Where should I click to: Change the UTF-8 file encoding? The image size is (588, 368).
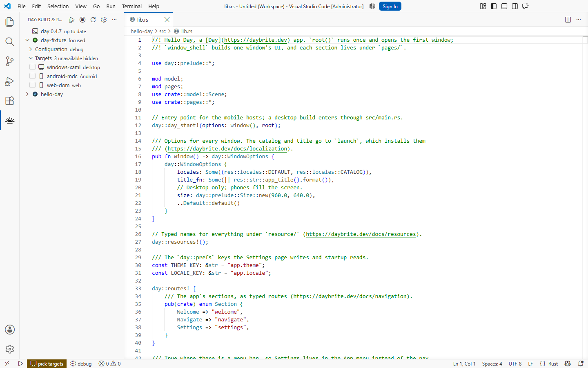pos(515,364)
